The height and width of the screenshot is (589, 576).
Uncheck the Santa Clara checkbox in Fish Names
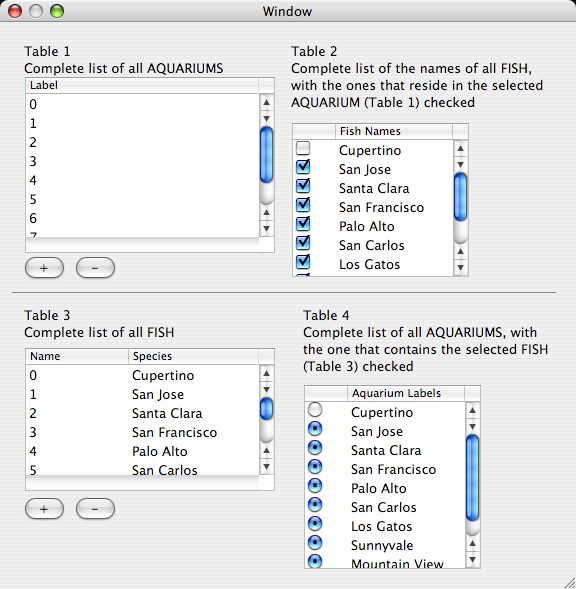[x=303, y=186]
